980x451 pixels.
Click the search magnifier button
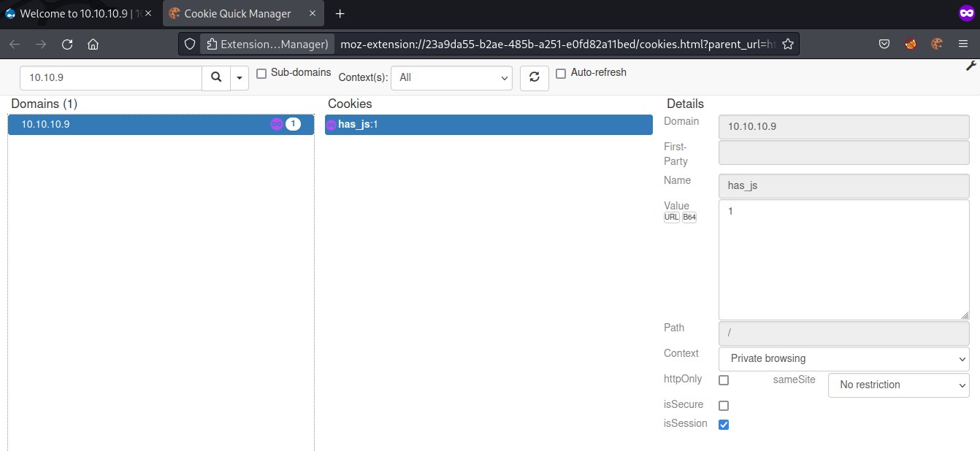[215, 77]
